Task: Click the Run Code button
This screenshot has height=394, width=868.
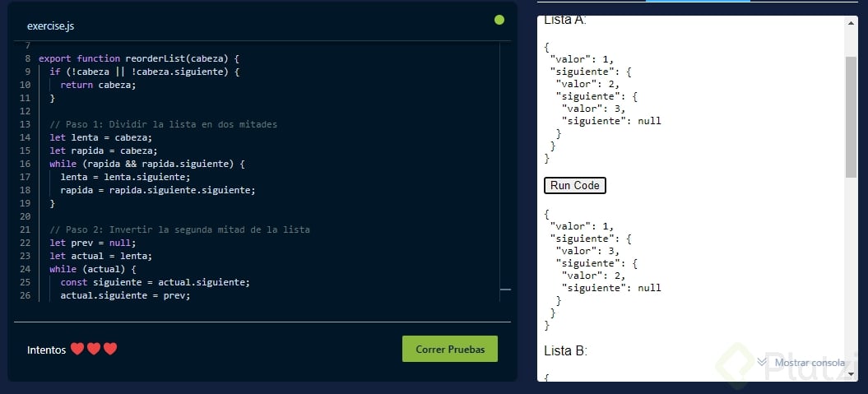Action: point(575,185)
